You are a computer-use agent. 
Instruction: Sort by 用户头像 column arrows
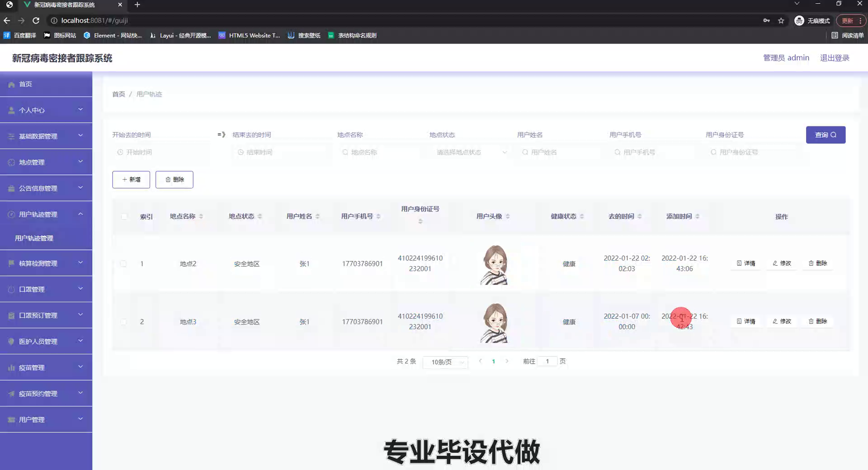tap(508, 216)
